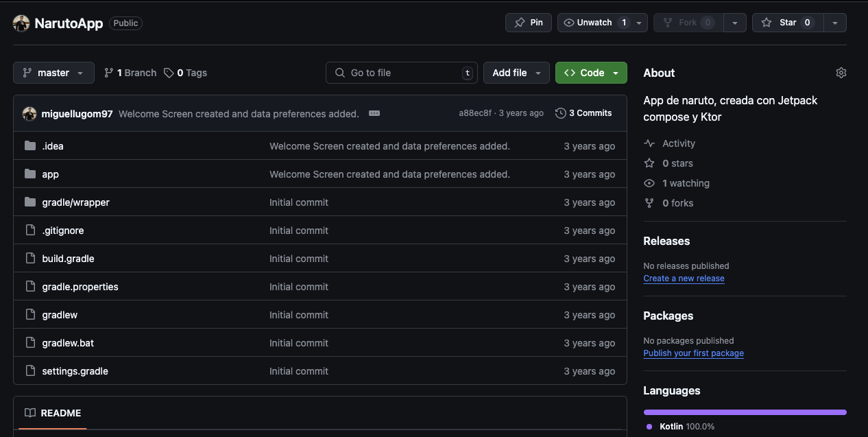Click the star icon in the Star button
The height and width of the screenshot is (437, 868).
tap(767, 23)
